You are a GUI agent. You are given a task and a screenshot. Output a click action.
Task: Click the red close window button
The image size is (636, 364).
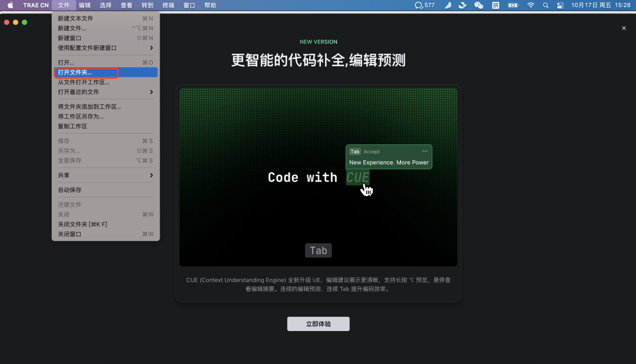click(x=6, y=22)
